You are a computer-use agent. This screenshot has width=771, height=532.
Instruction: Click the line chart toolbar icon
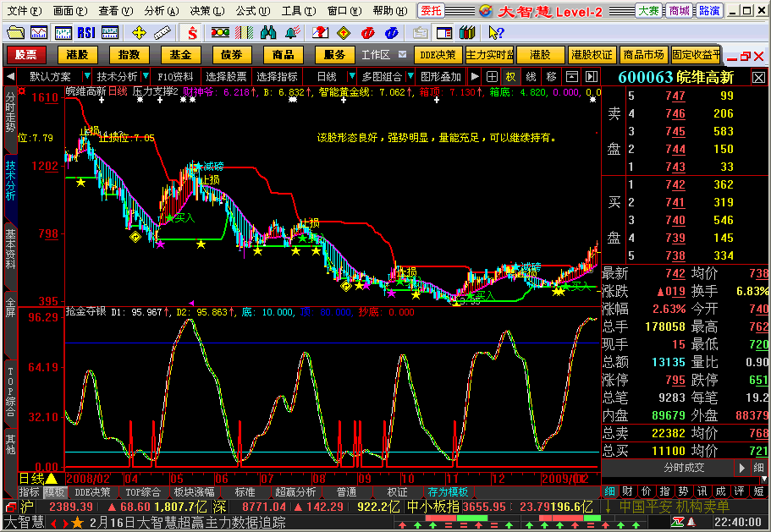pos(39,33)
